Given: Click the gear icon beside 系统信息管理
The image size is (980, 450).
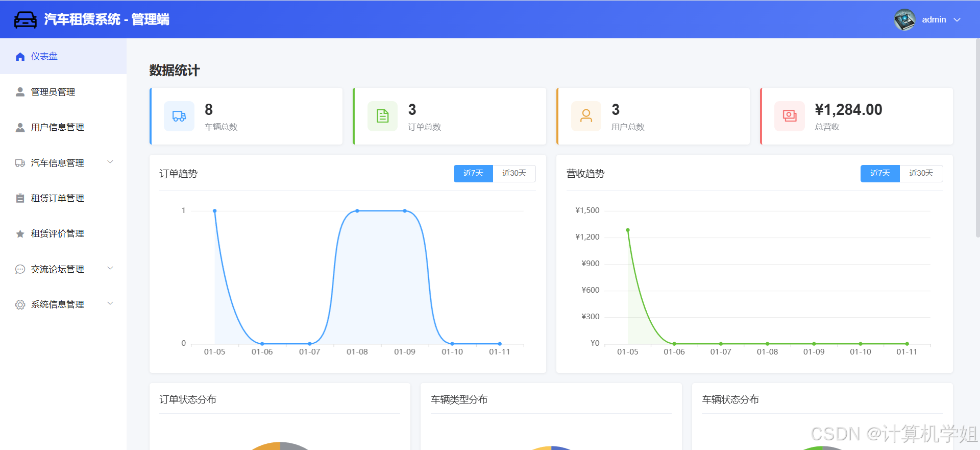Looking at the screenshot, I should point(20,304).
